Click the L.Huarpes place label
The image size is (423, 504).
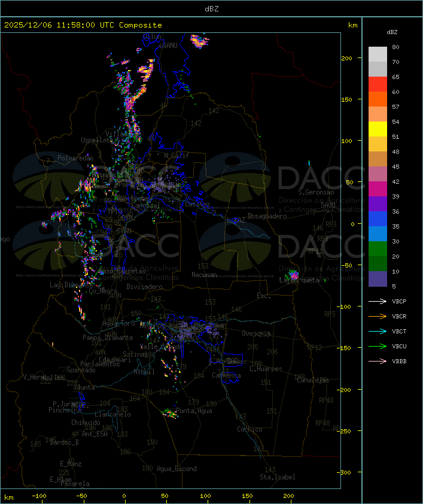tap(266, 369)
